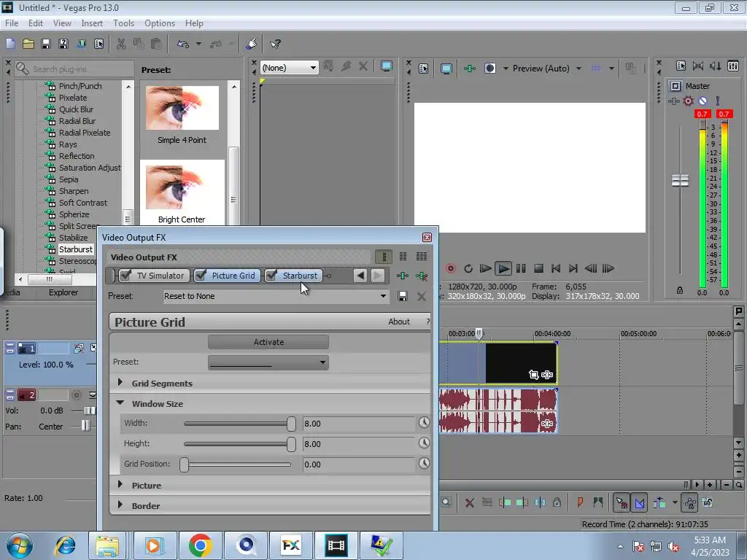Go to Start transport button

click(555, 268)
